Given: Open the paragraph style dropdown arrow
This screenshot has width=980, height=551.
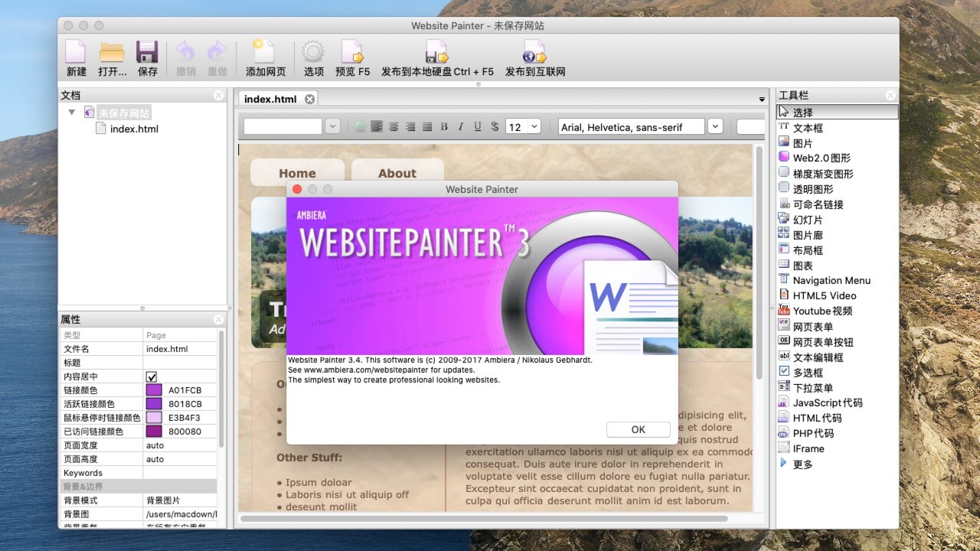Looking at the screenshot, I should pos(332,126).
